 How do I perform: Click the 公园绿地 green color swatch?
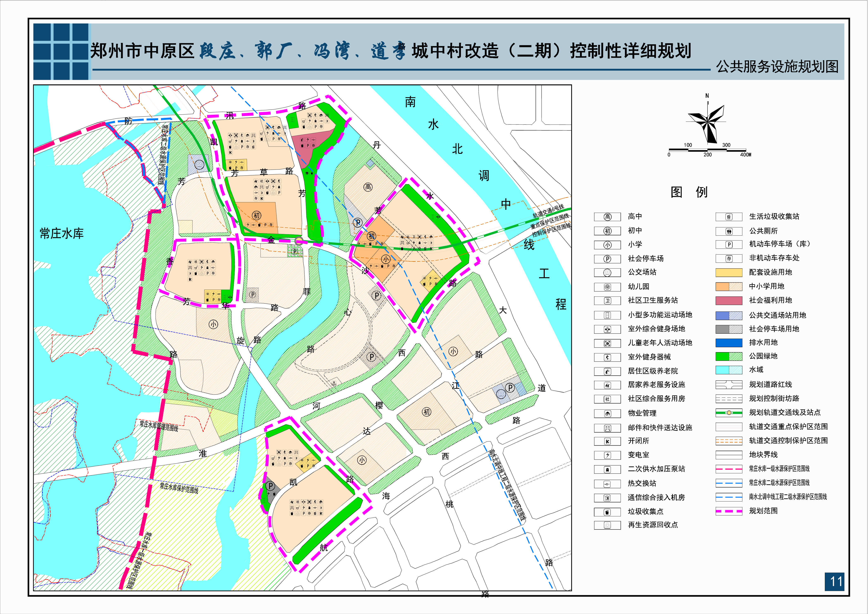[729, 356]
